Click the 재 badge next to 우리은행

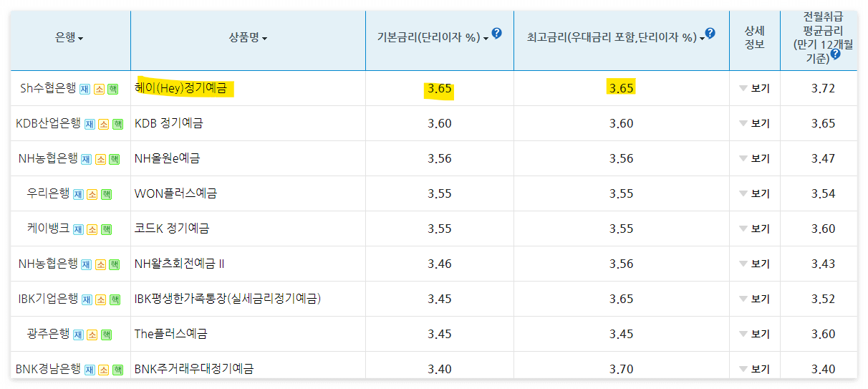[x=78, y=195]
